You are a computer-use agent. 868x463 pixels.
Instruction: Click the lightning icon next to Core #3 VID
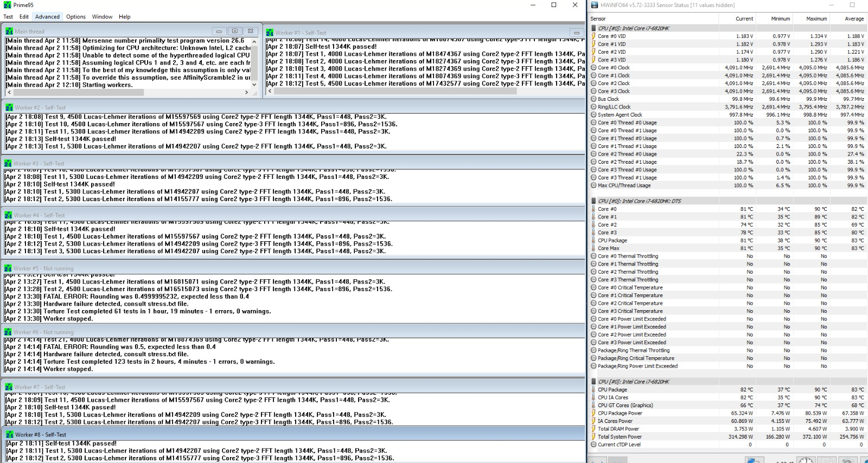pyautogui.click(x=593, y=60)
